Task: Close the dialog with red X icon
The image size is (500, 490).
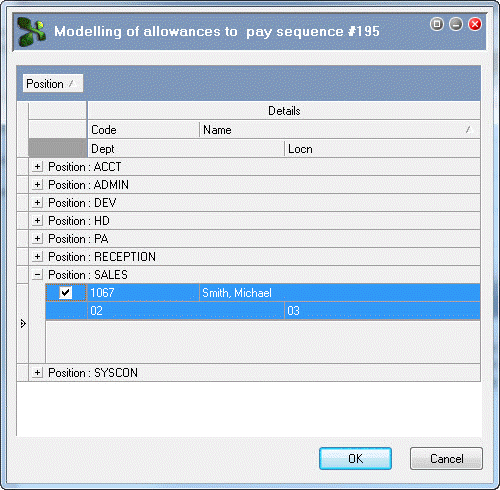Action: [475, 24]
